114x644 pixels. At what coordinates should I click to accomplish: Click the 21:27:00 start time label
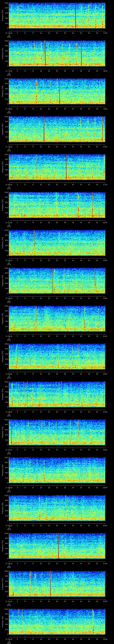[9, 450]
